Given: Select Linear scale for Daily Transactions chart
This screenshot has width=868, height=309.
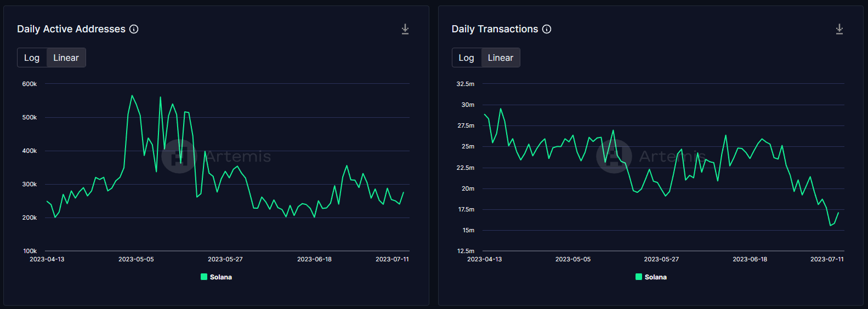Looking at the screenshot, I should click(500, 58).
